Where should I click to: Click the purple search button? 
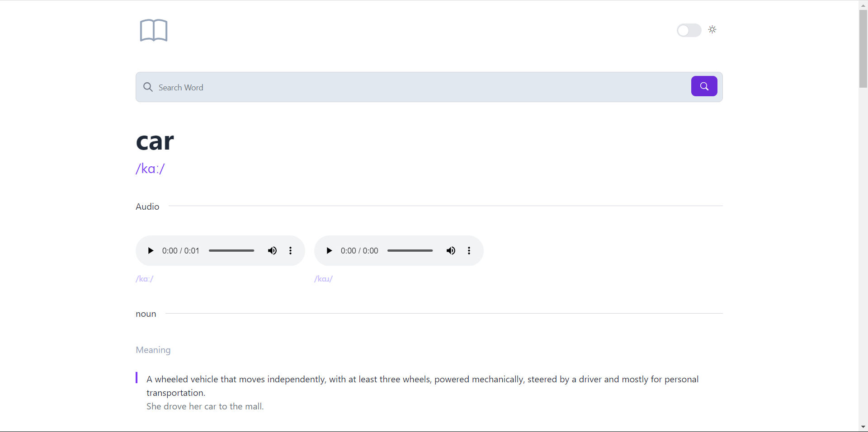pyautogui.click(x=704, y=86)
